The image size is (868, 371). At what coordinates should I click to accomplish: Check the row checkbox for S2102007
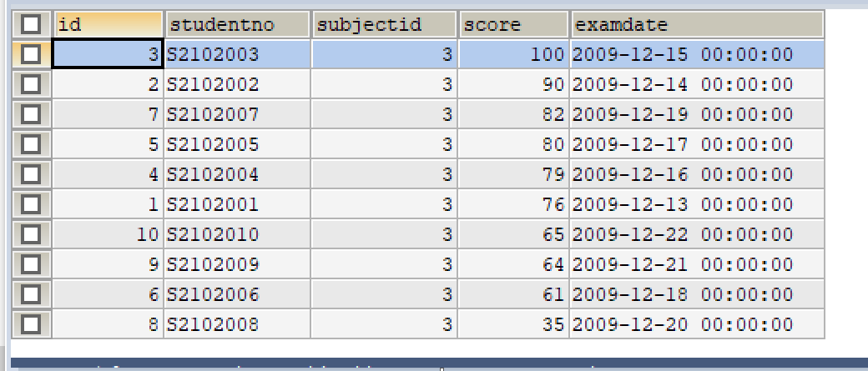pos(31,114)
